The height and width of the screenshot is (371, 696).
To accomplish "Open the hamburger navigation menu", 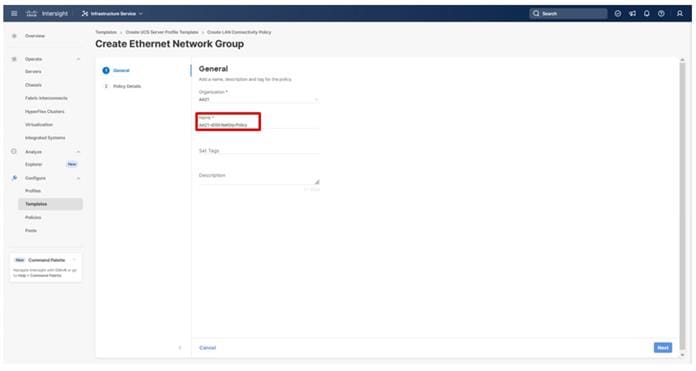I will [14, 13].
